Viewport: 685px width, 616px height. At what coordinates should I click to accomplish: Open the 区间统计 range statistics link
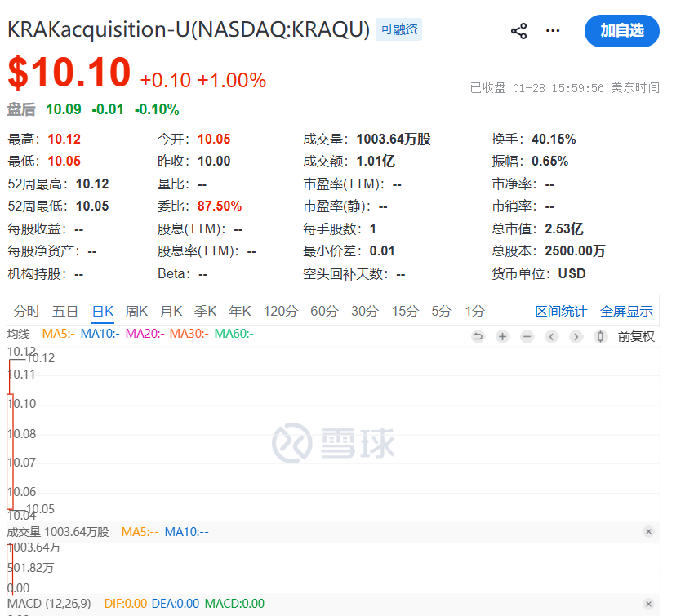pyautogui.click(x=561, y=311)
